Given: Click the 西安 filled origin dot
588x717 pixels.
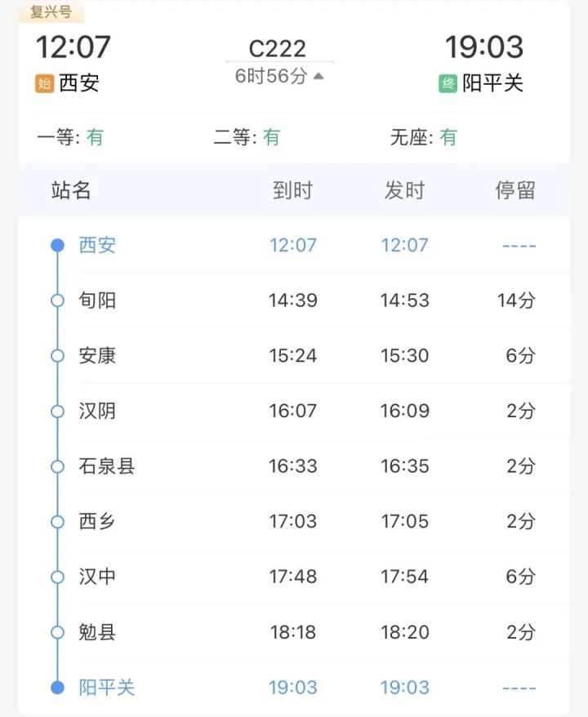Looking at the screenshot, I should coord(58,246).
